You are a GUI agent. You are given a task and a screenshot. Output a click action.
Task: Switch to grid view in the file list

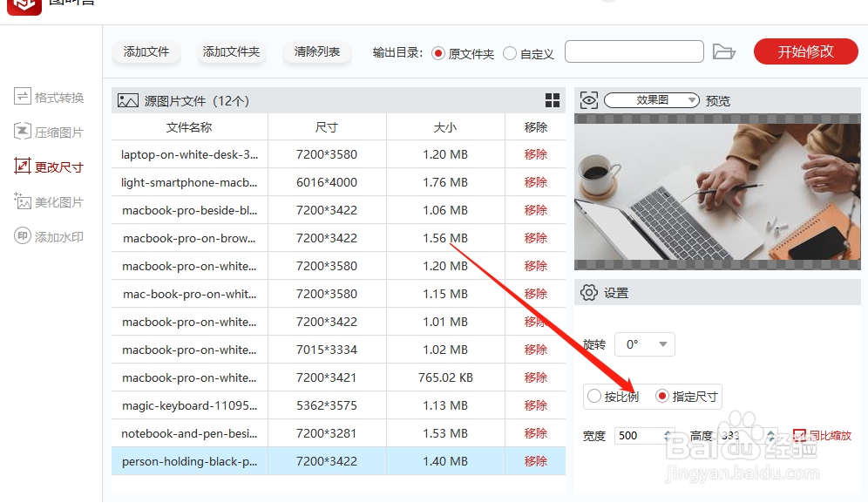coord(553,100)
